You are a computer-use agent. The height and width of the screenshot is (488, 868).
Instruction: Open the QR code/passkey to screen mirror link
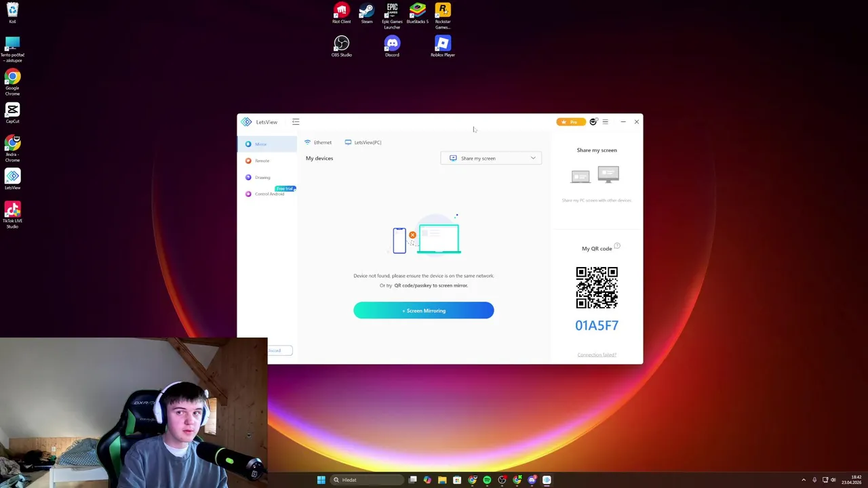coord(431,285)
